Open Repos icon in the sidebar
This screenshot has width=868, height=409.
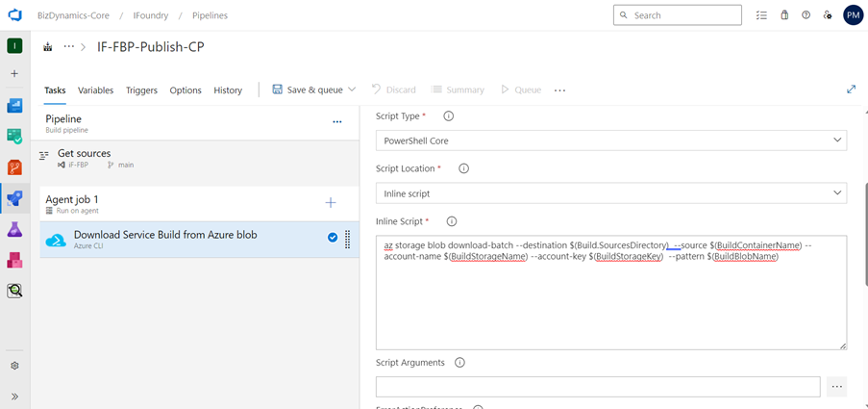click(14, 166)
